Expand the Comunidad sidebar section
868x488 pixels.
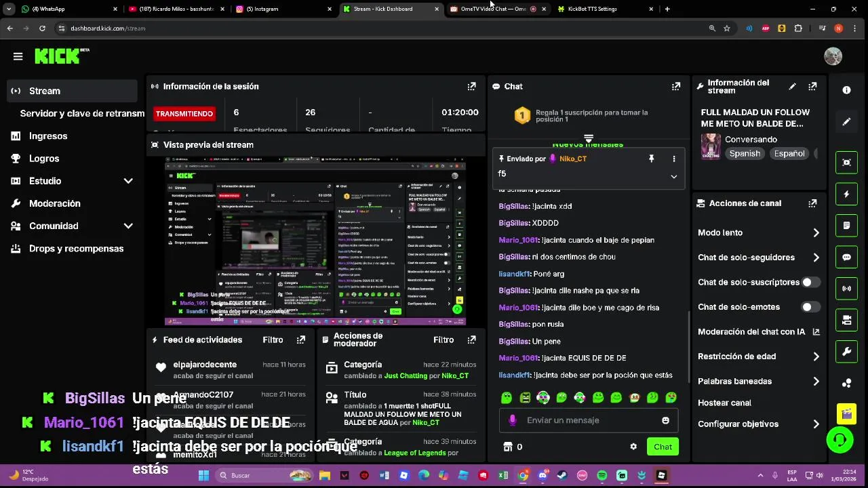(128, 226)
